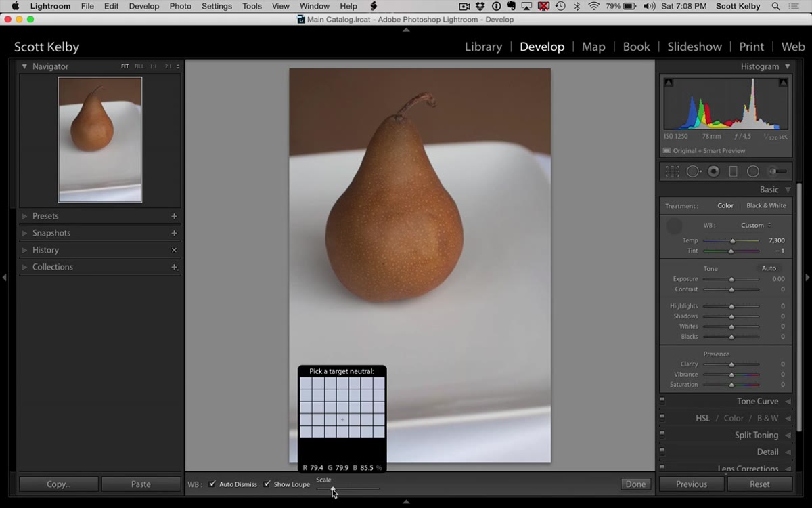812x508 pixels.
Task: Open Navigator zoom ratio dropdown arrows
Action: click(178, 66)
